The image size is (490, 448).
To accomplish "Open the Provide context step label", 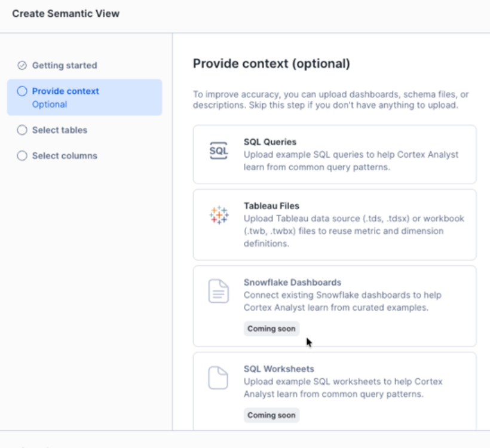I will point(66,91).
